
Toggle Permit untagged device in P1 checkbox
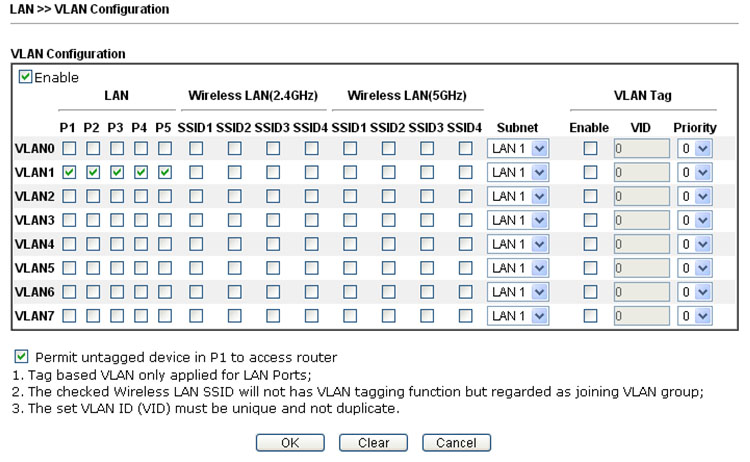pyautogui.click(x=22, y=356)
